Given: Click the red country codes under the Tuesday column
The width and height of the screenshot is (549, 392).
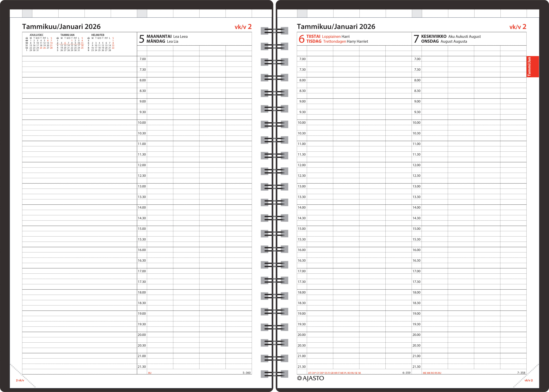Looking at the screenshot, I should pyautogui.click(x=334, y=373).
